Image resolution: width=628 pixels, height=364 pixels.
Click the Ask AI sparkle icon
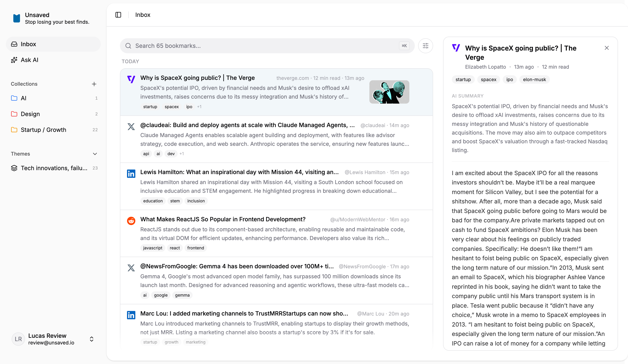tap(14, 60)
